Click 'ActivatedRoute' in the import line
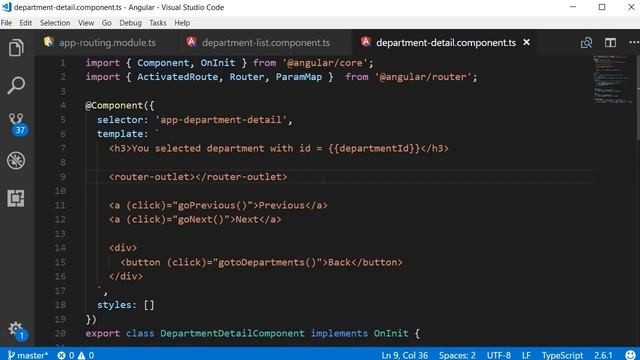 pos(177,77)
